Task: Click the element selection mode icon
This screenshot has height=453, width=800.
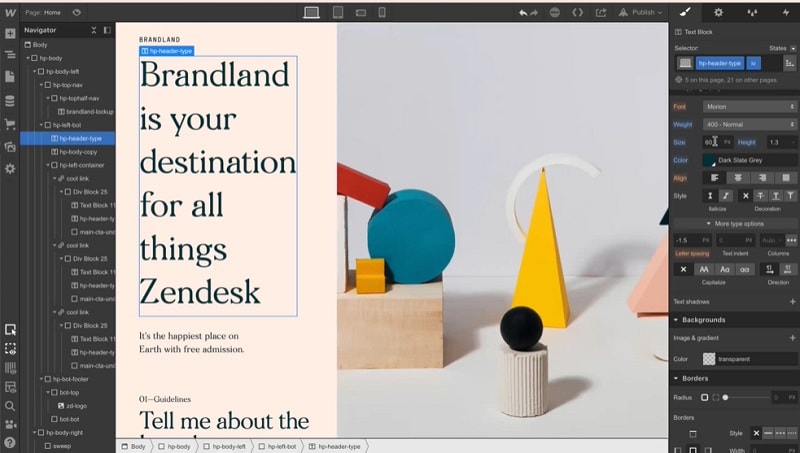Action: point(10,330)
